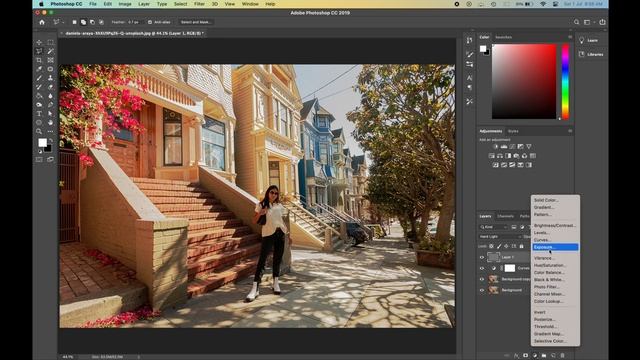Toggle lock transparent pixels icon
The width and height of the screenshot is (640, 360).
click(x=491, y=246)
